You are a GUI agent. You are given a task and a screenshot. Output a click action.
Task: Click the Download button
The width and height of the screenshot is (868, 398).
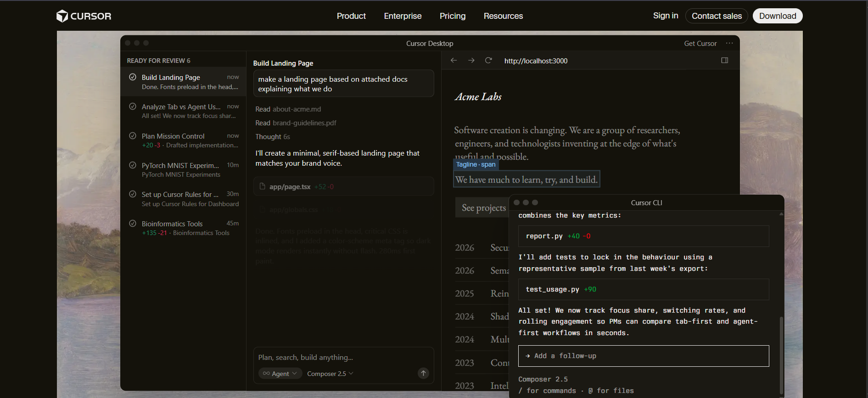tap(778, 16)
